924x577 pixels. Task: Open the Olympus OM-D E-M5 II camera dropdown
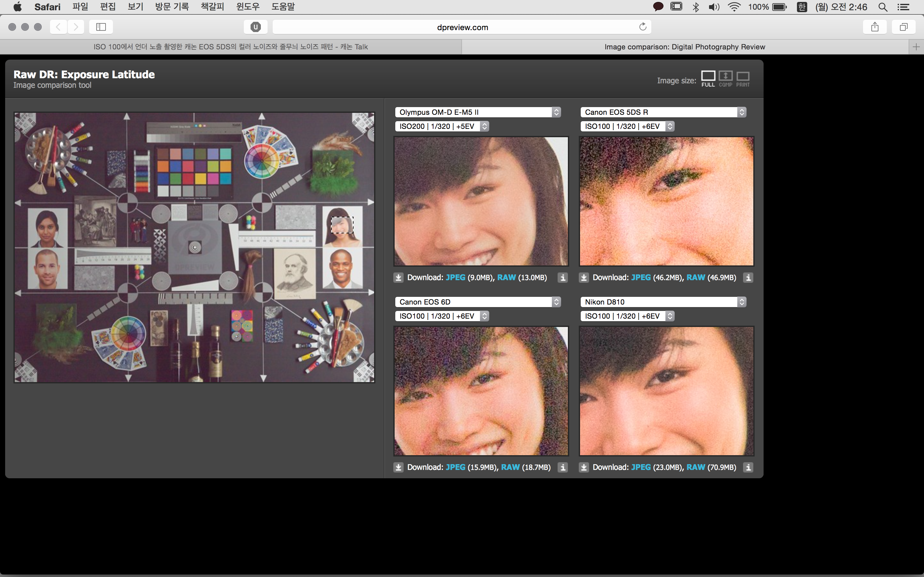click(x=478, y=112)
